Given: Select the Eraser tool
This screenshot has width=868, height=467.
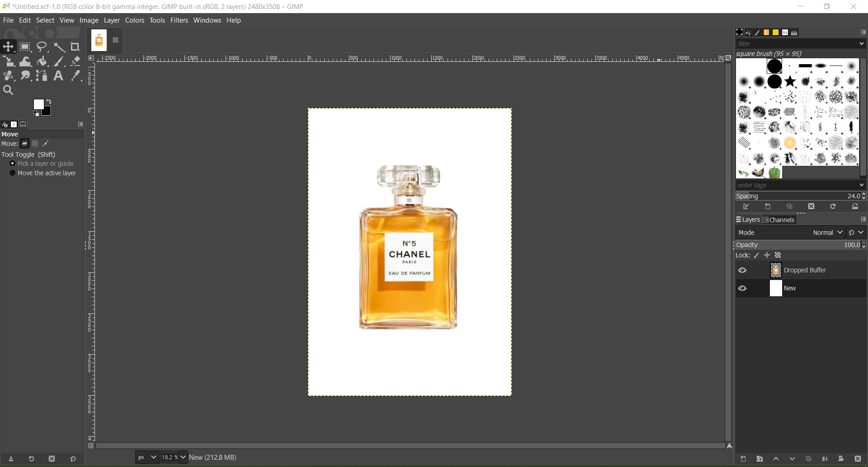Looking at the screenshot, I should (75, 61).
